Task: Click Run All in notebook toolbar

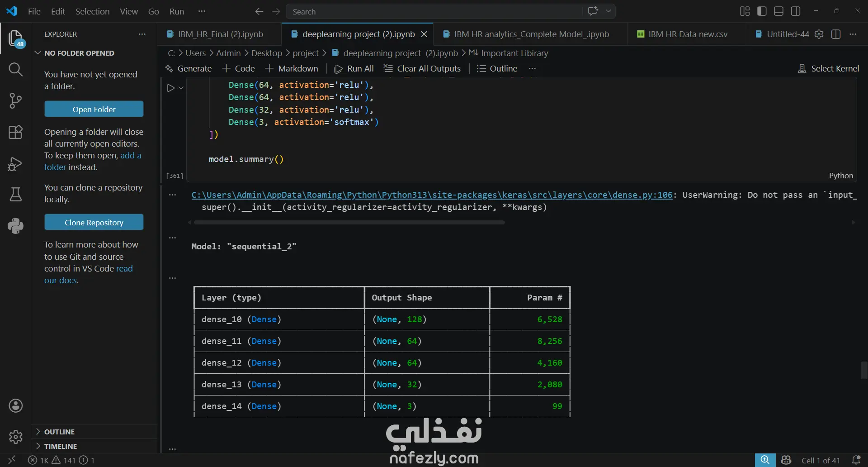Action: pyautogui.click(x=354, y=69)
